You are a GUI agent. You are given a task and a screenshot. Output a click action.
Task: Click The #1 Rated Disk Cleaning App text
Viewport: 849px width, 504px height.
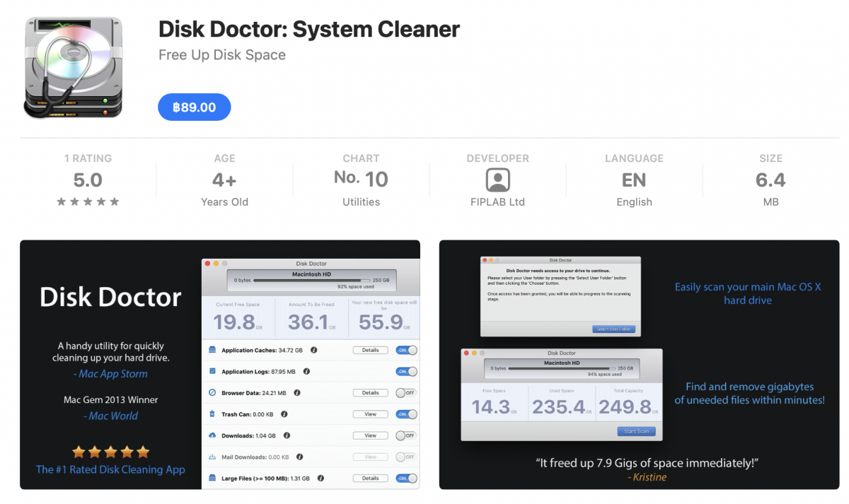(x=110, y=469)
